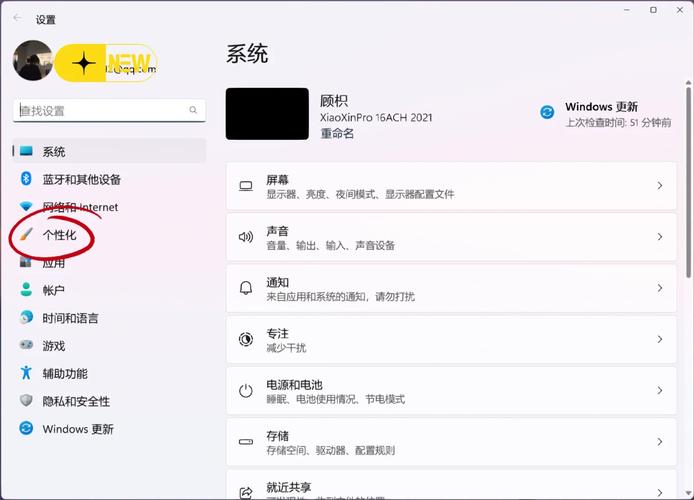Open 帐户 settings

[x=109, y=290]
